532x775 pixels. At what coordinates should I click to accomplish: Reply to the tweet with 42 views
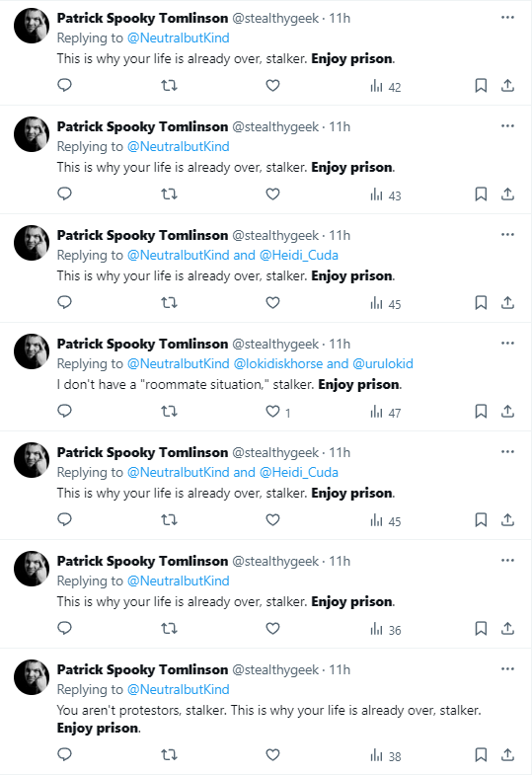pyautogui.click(x=65, y=86)
